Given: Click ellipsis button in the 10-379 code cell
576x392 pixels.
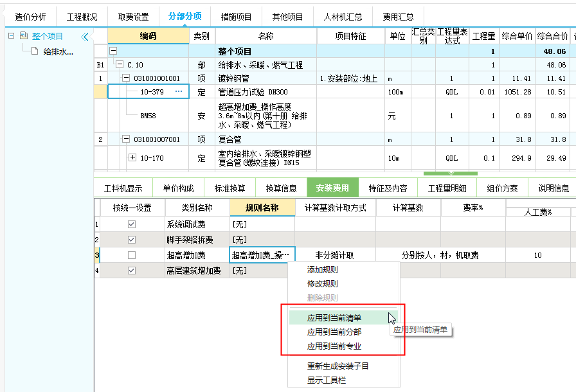Looking at the screenshot, I should pos(179,92).
